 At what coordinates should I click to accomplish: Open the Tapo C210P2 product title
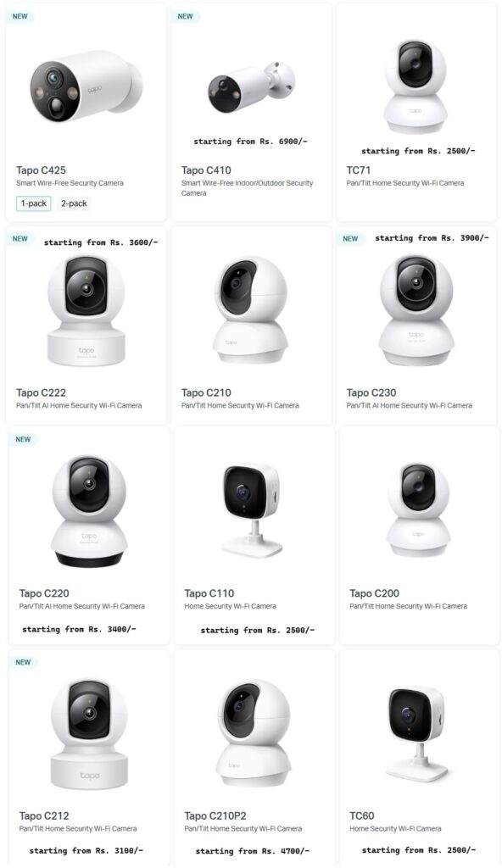pos(215,816)
